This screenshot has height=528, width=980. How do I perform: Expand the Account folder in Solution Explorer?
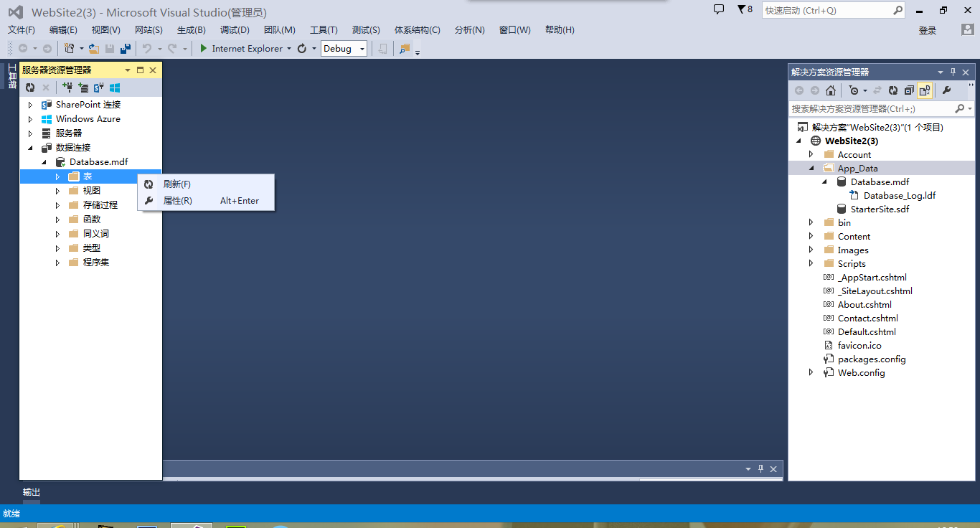pyautogui.click(x=811, y=154)
